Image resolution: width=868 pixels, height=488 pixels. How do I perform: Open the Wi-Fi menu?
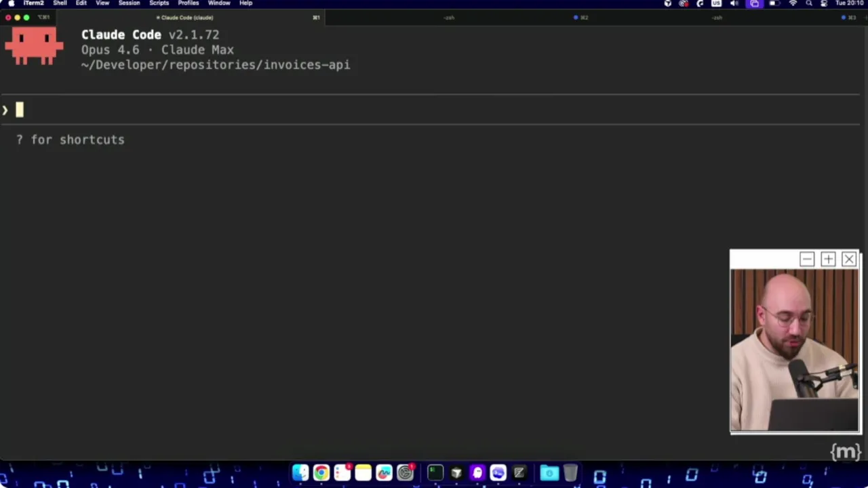click(793, 3)
